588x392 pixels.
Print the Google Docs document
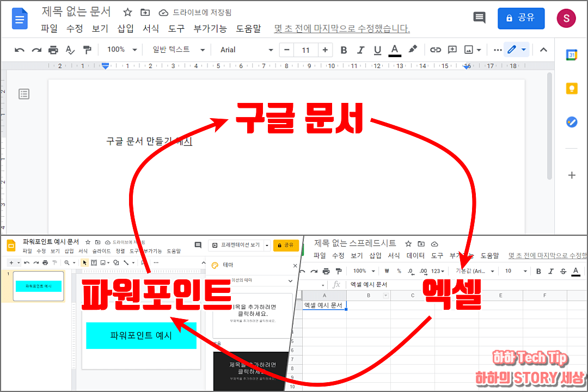click(x=53, y=50)
